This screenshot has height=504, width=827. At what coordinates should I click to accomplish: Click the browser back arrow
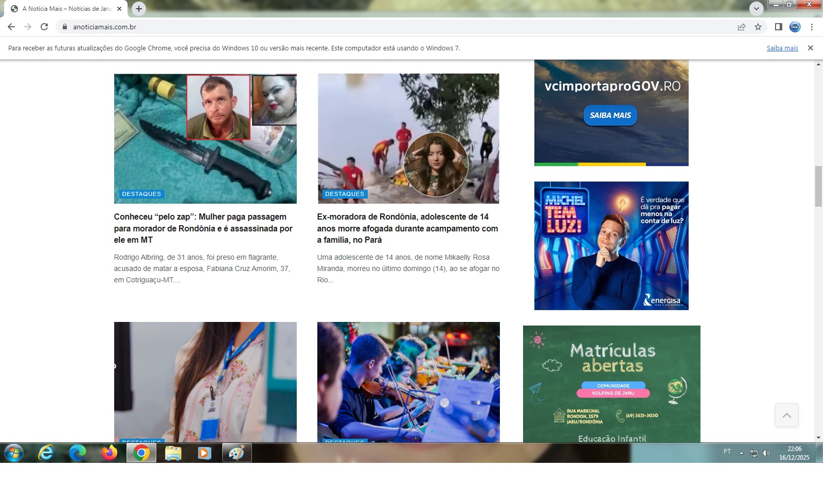tap(11, 27)
